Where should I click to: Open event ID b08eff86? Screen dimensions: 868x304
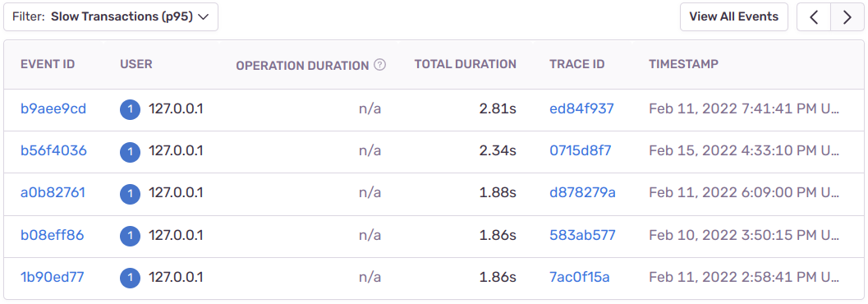coord(52,235)
